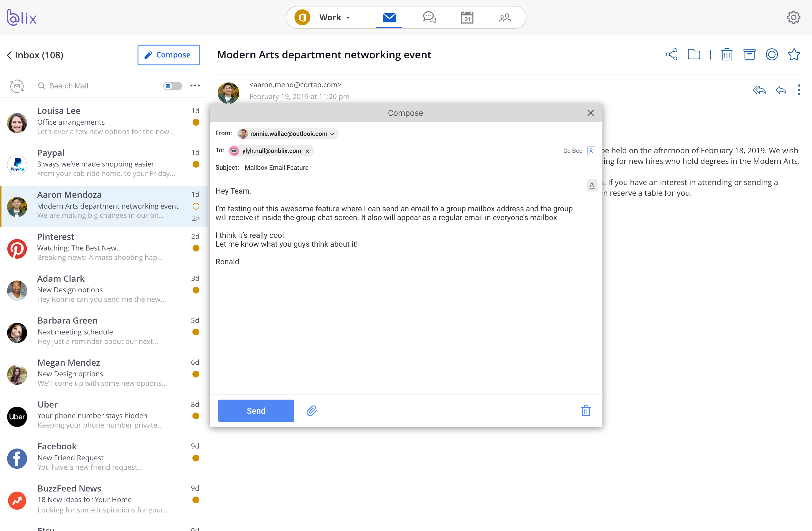
Task: Click the single Reply arrow icon
Action: coord(781,90)
